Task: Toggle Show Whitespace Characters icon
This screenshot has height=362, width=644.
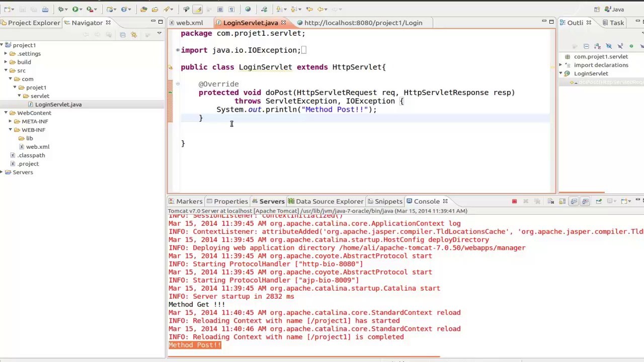Action: point(231,9)
